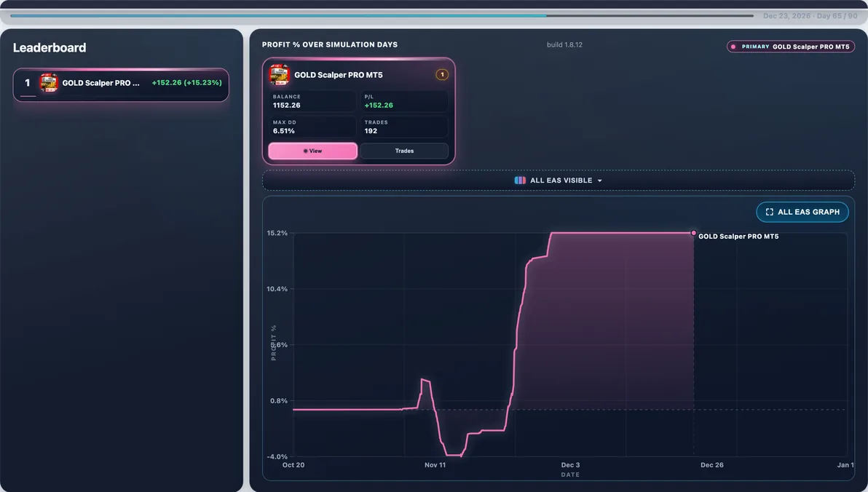868x492 pixels.
Task: Click the BALANCE value 1152.26
Action: [287, 105]
